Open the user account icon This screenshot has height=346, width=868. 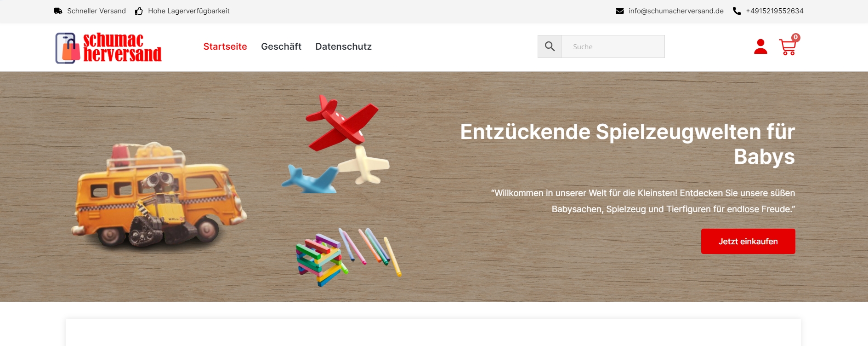click(760, 46)
